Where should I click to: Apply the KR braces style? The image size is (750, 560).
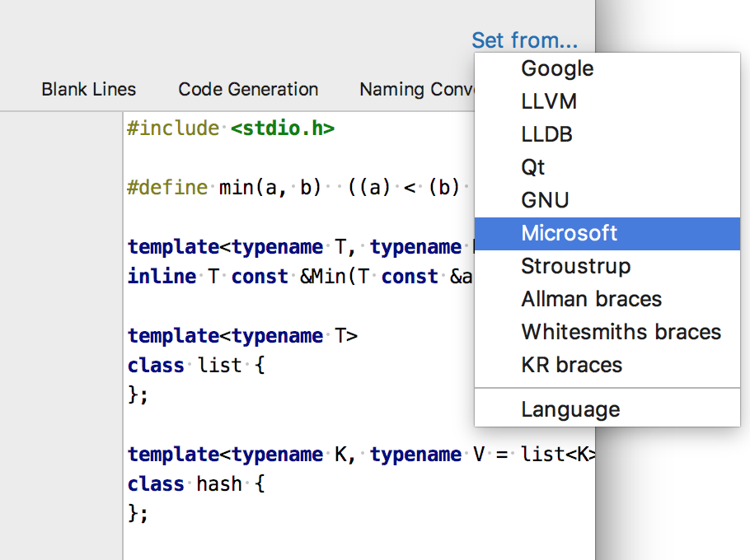click(569, 365)
